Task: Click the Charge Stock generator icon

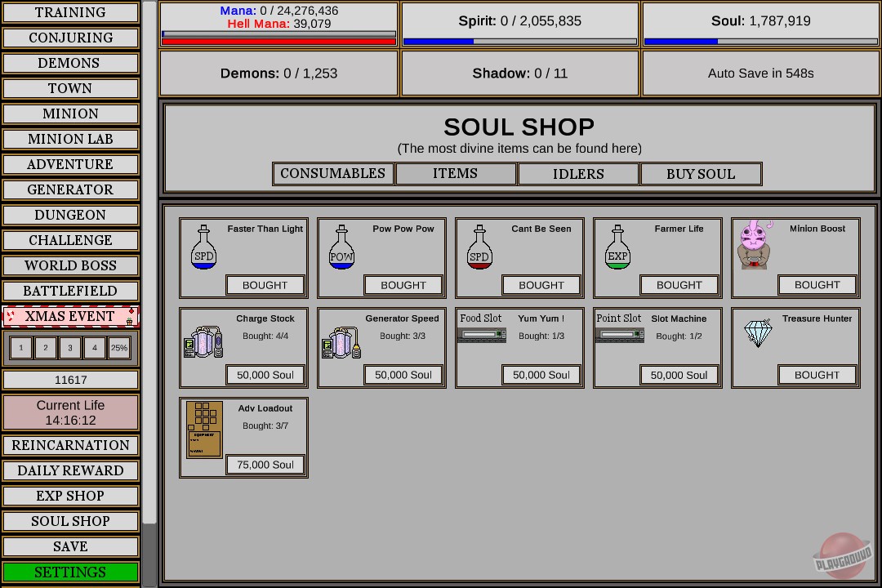Action: 203,342
